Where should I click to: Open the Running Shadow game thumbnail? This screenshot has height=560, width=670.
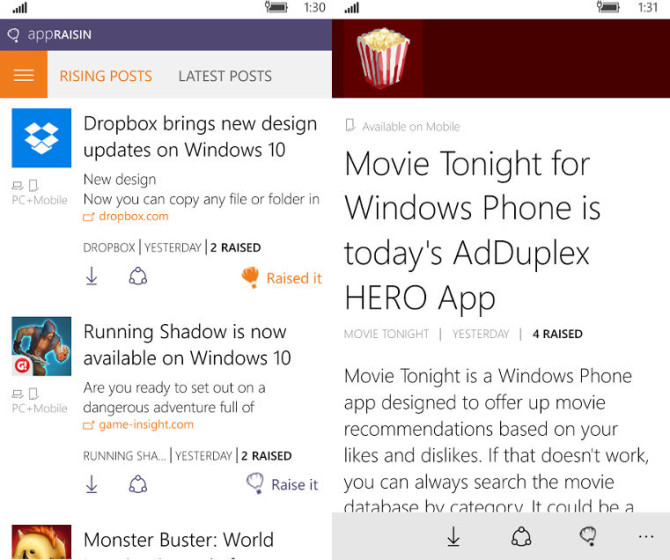tap(41, 346)
